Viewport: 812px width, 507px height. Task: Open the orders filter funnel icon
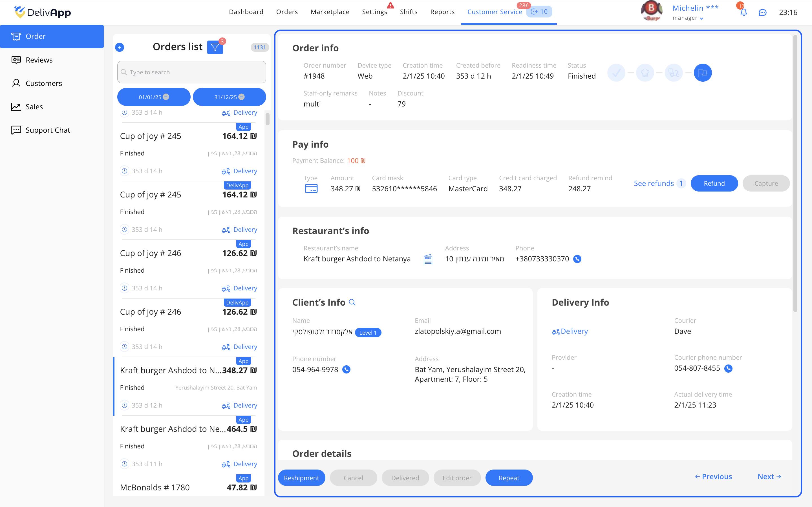215,47
